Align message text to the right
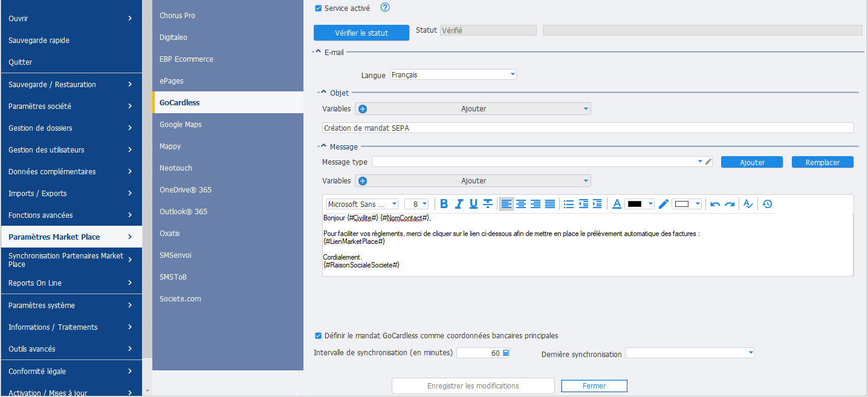 [535, 204]
